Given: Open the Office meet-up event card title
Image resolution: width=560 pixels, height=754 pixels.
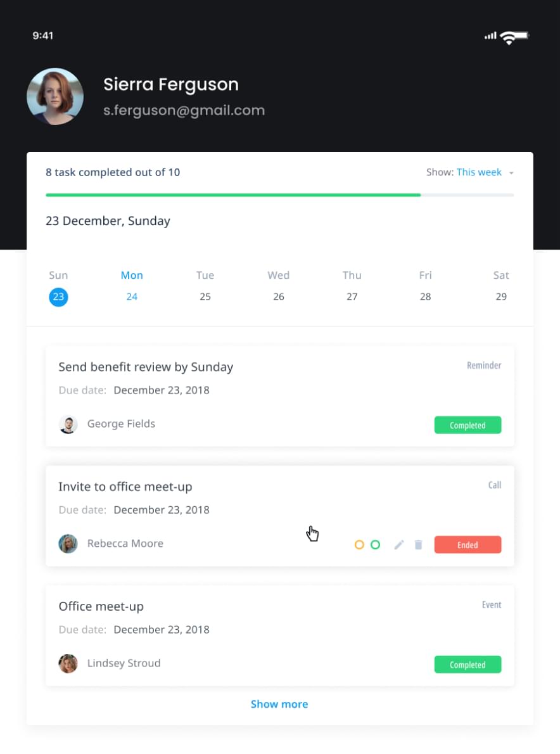Looking at the screenshot, I should (x=101, y=606).
